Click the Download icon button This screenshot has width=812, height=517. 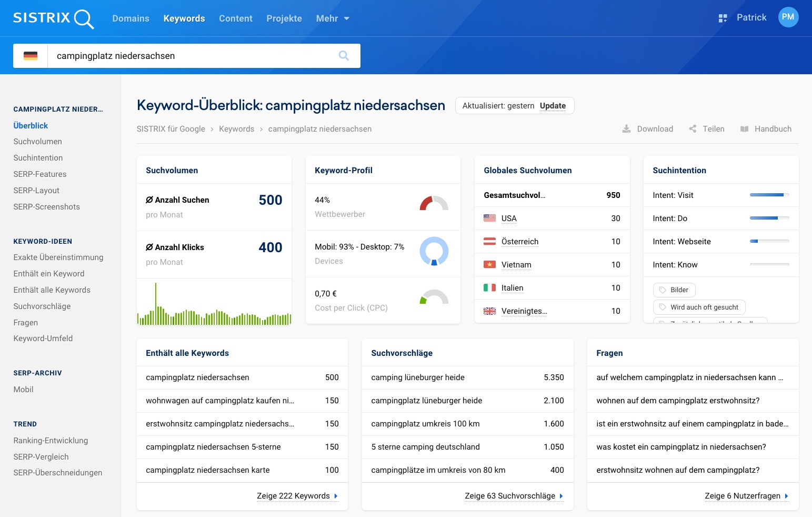pyautogui.click(x=626, y=129)
